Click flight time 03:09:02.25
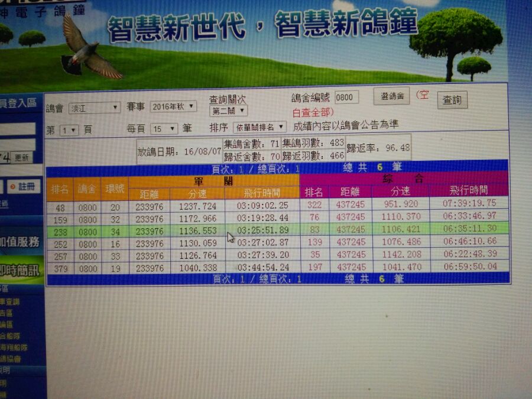Viewport: 532px width, 399px height. (262, 206)
